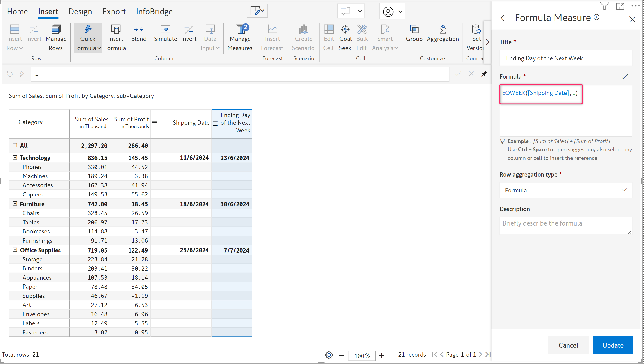Collapse the Furniture category row

click(x=15, y=203)
